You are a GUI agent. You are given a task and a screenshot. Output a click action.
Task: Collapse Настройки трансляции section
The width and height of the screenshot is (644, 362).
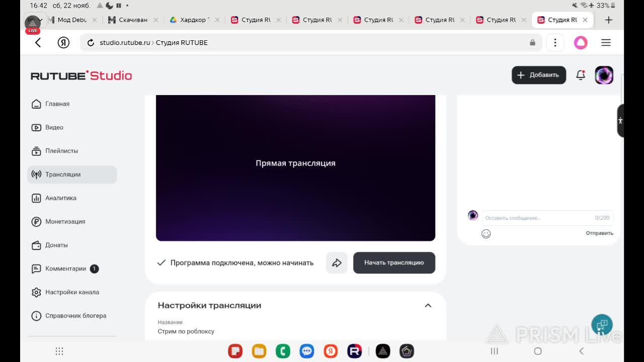pos(428,306)
